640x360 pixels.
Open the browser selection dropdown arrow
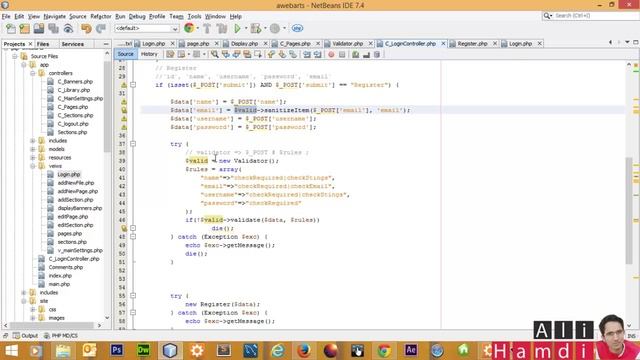click(198, 29)
